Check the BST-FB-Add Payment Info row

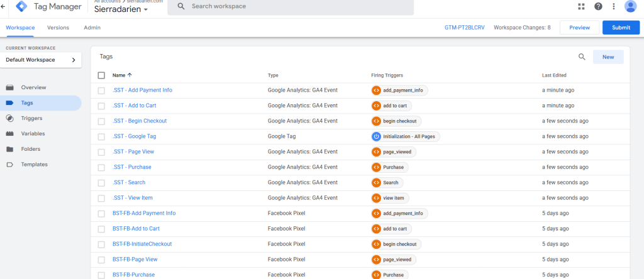tap(101, 214)
